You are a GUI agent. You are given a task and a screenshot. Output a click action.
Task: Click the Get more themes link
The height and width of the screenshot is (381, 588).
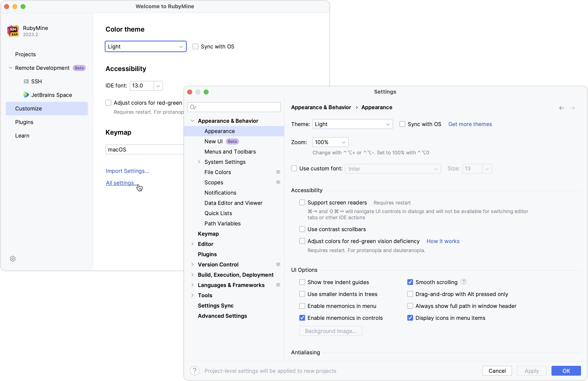[470, 124]
